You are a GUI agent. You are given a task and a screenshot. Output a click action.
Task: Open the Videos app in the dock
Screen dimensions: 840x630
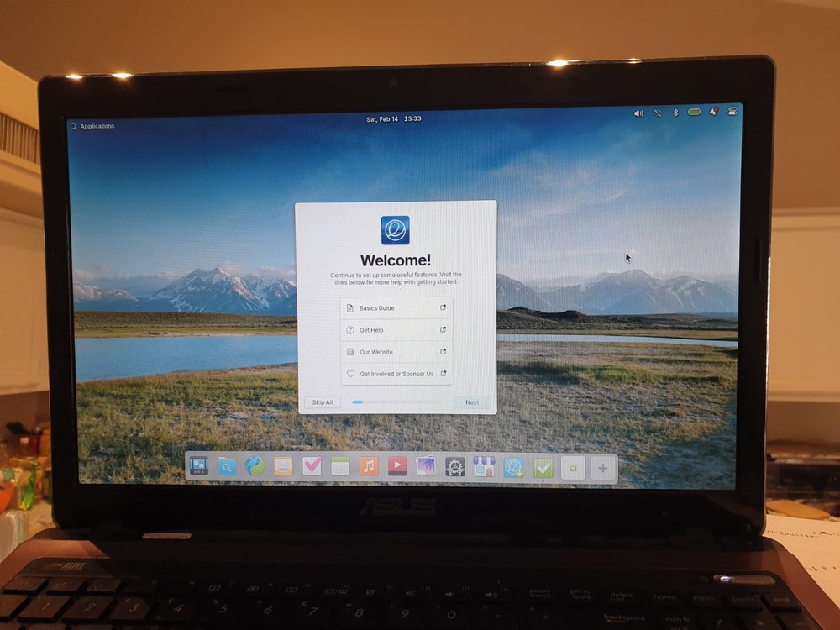[395, 466]
